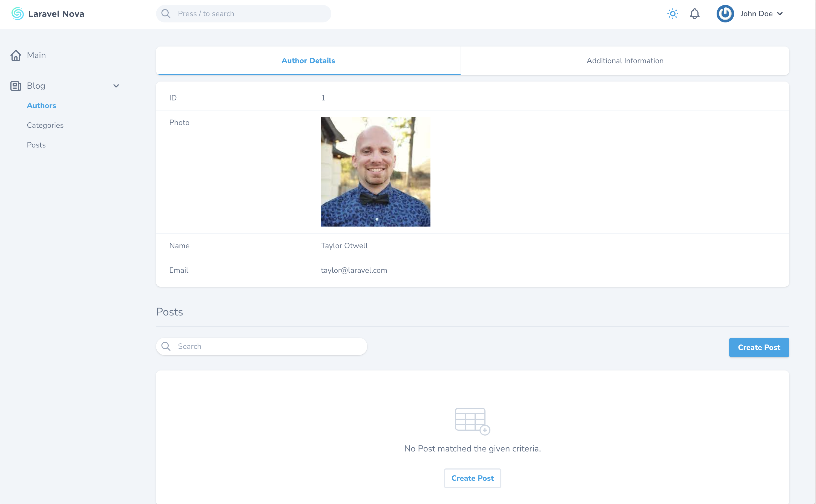
Task: Toggle the light/dark theme sun icon
Action: pyautogui.click(x=673, y=14)
